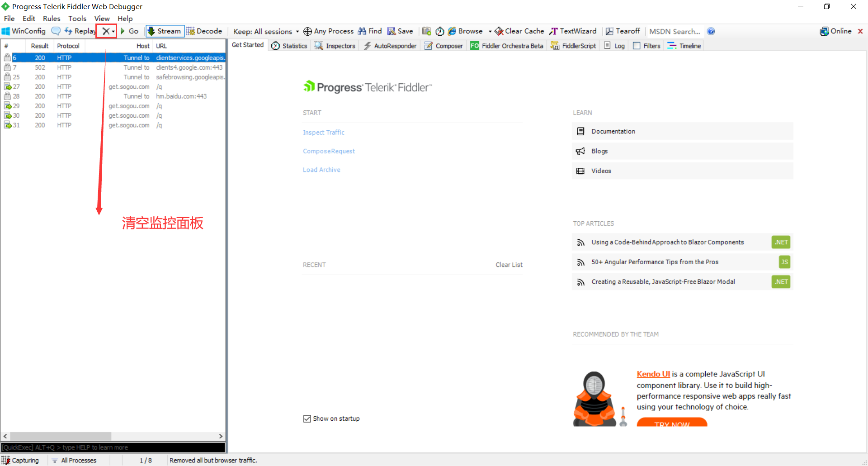868x466 pixels.
Task: Toggle Decode mode
Action: [x=204, y=31]
